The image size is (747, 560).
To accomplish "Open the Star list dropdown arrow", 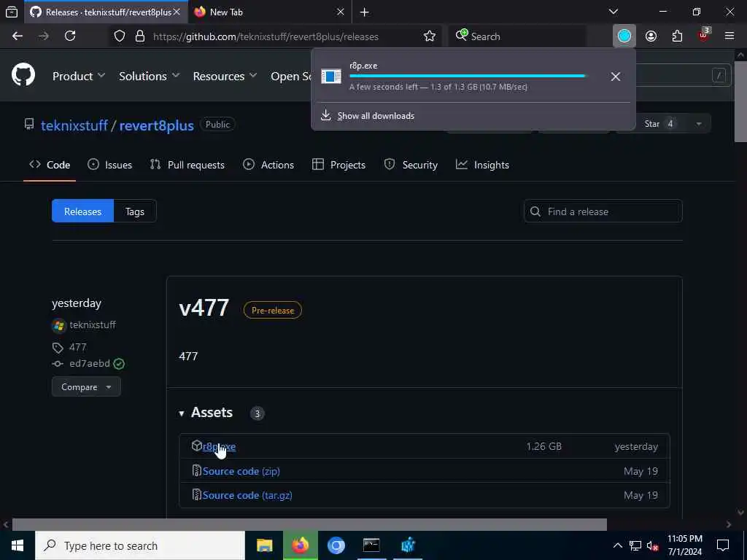I will 698,124.
